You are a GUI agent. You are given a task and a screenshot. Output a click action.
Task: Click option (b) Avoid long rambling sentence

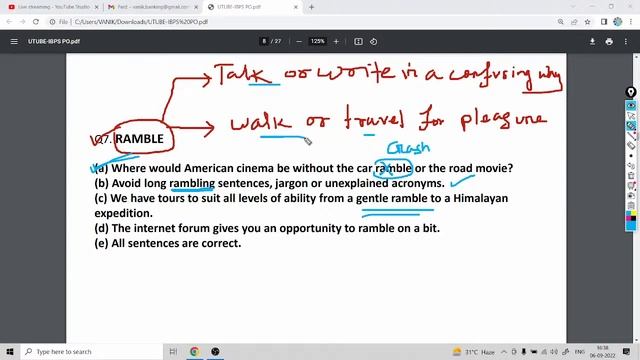pyautogui.click(x=269, y=183)
